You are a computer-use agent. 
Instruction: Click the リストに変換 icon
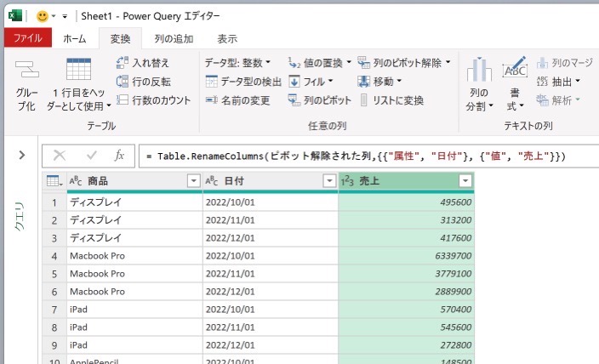(x=364, y=100)
